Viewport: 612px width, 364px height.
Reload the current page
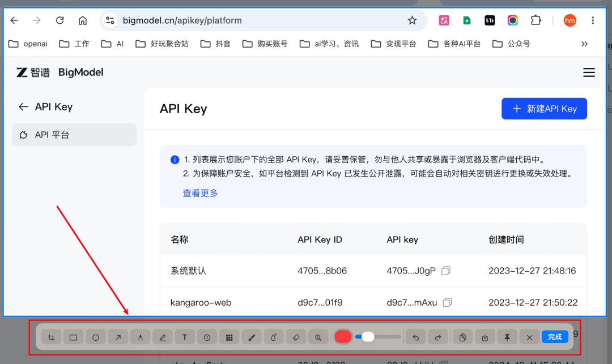pos(59,20)
